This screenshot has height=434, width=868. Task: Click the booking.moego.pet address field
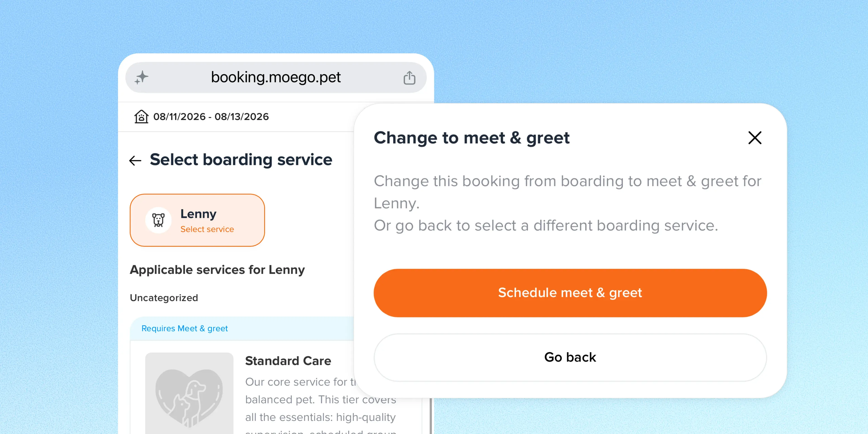click(x=276, y=78)
